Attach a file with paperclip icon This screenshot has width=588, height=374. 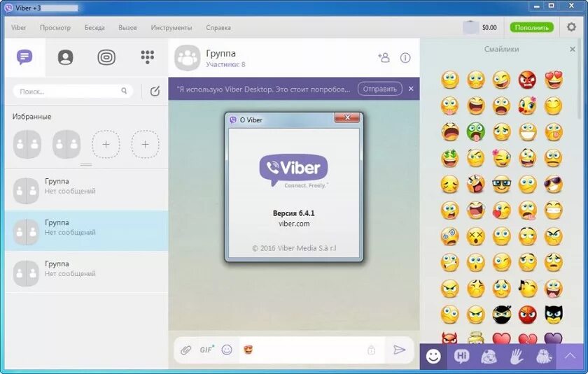[x=185, y=350]
